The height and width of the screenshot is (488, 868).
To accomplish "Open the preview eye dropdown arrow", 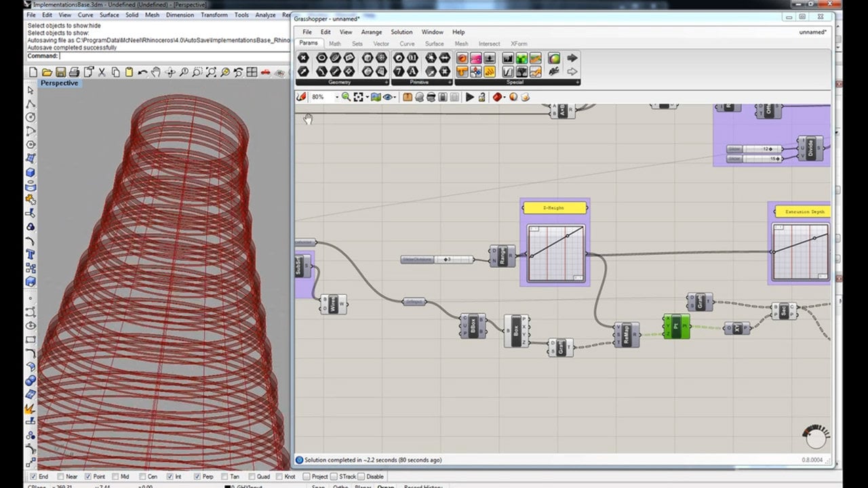I will [x=396, y=97].
